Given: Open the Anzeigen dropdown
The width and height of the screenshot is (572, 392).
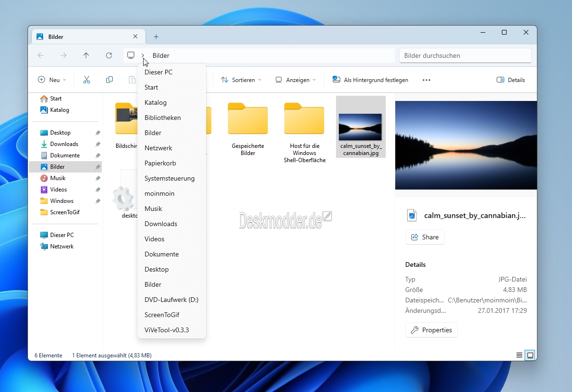Looking at the screenshot, I should (296, 80).
